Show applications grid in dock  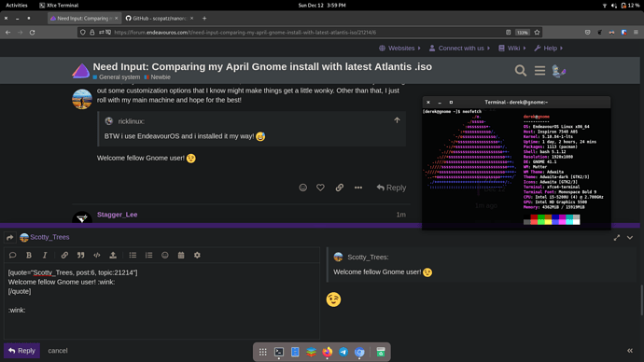click(x=262, y=352)
